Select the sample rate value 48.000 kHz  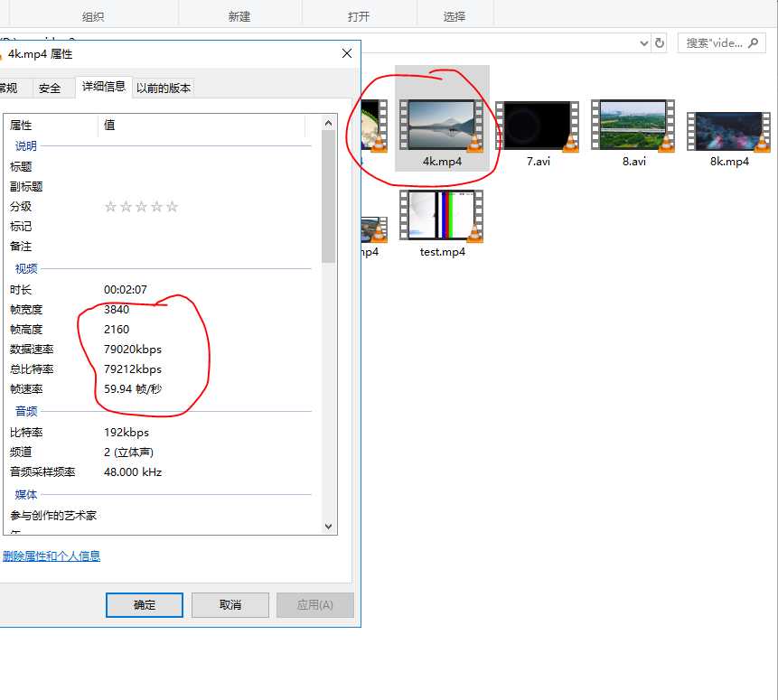point(133,472)
